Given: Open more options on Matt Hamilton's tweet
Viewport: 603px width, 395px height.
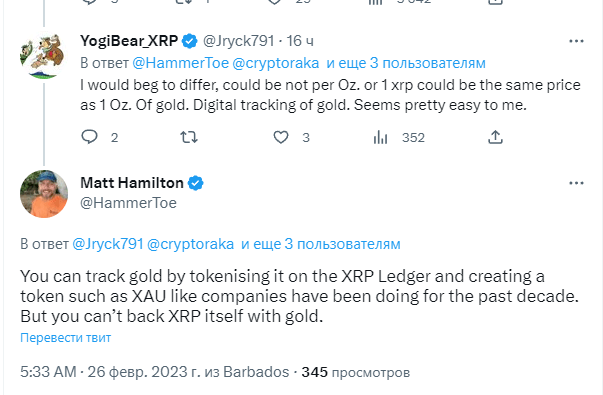Looking at the screenshot, I should pos(576,183).
